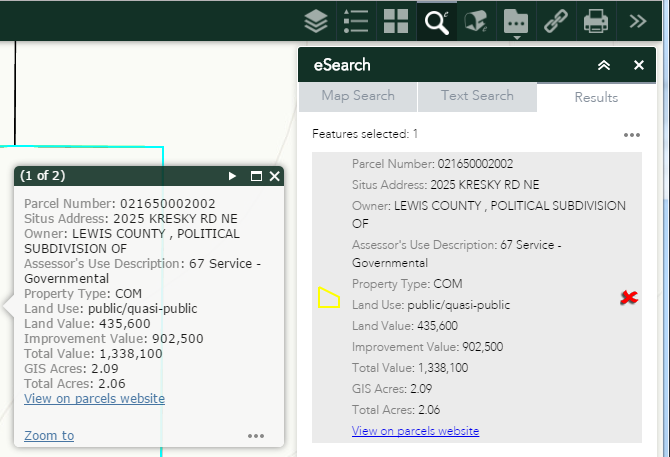Click results Land Value 435,600
This screenshot has width=670, height=457.
click(405, 326)
